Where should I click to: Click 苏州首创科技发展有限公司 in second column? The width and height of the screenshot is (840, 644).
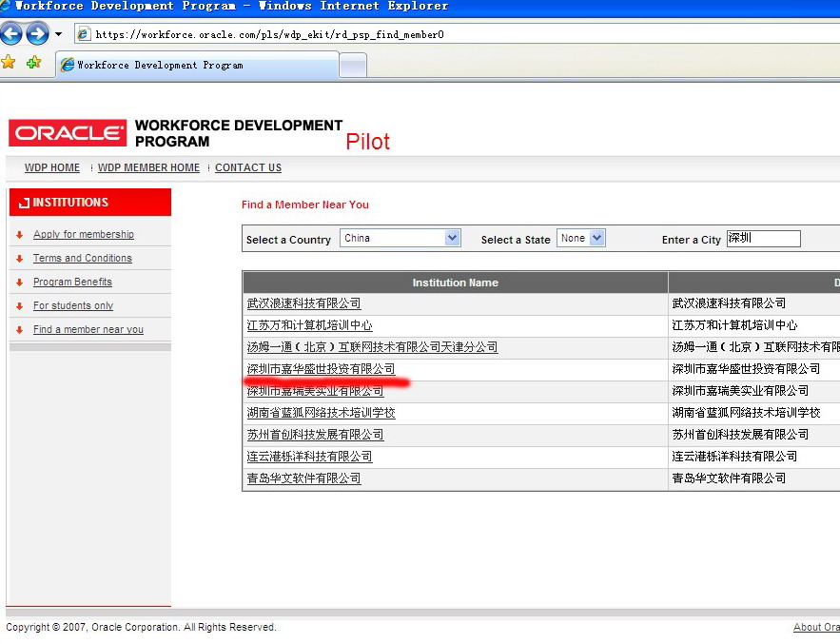[x=740, y=435]
